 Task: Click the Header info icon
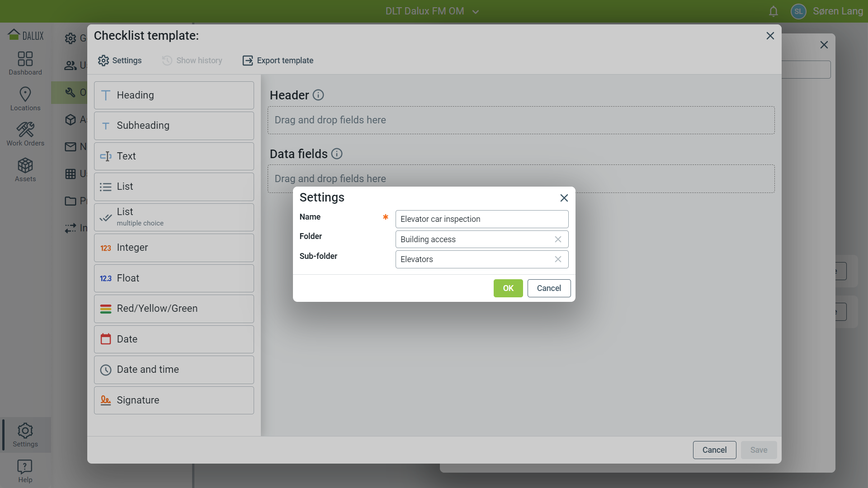click(318, 95)
